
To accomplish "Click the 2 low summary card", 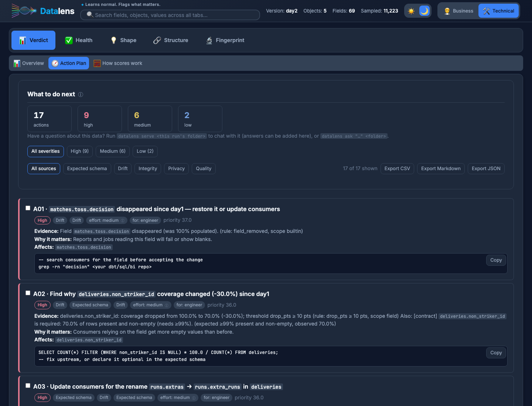I will coord(200,119).
